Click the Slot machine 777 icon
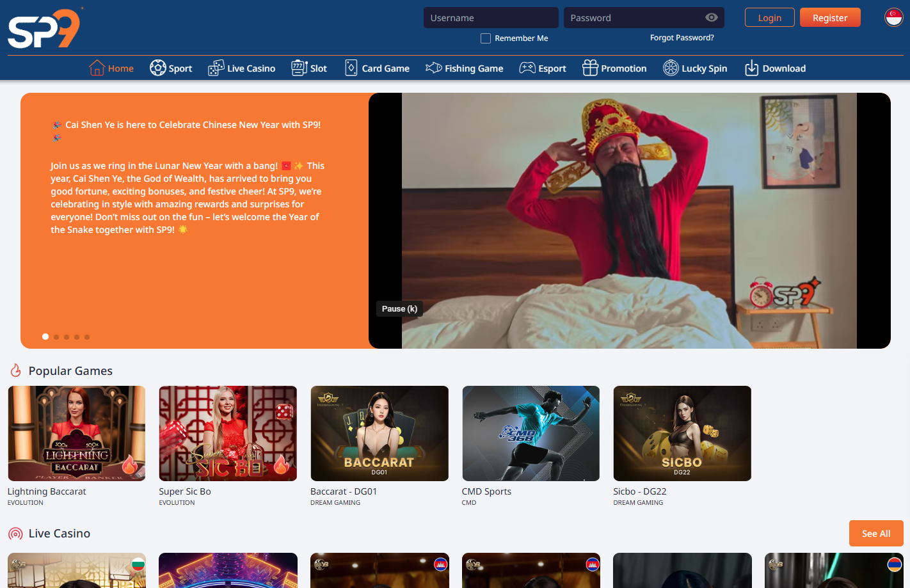 click(x=299, y=68)
